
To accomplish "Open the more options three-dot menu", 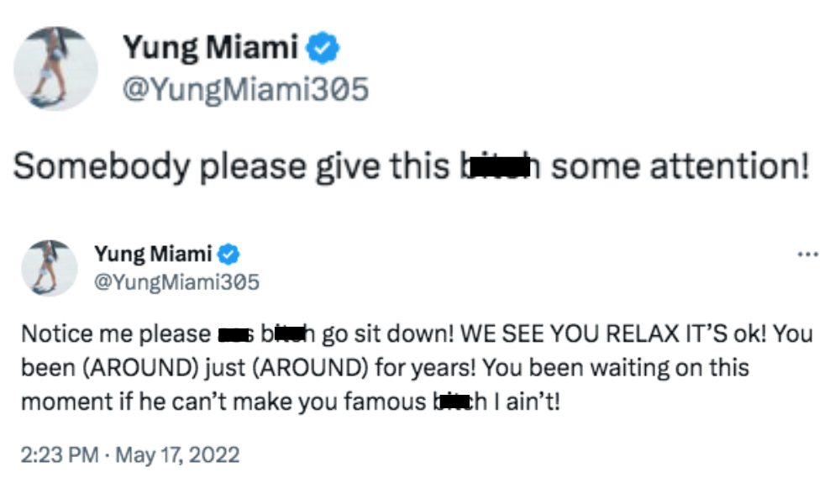I will click(806, 255).
